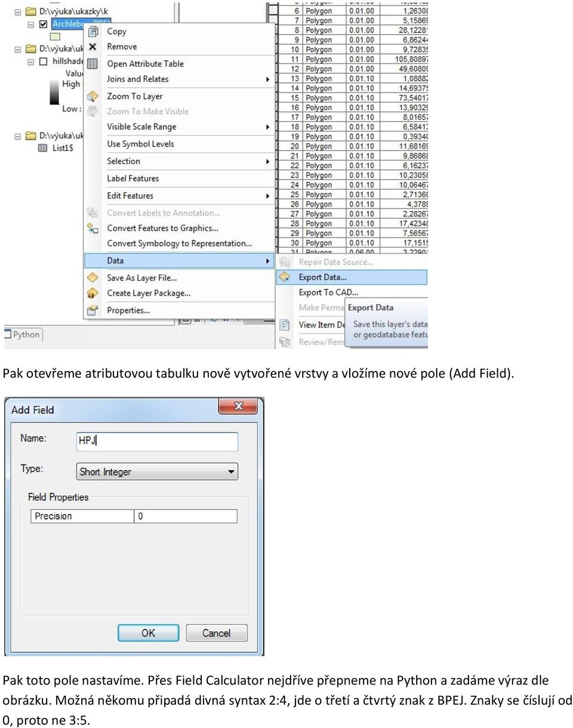Image resolution: width=573 pixels, height=728 pixels.
Task: Expand the Joins and Relates submenu
Action: [267, 79]
